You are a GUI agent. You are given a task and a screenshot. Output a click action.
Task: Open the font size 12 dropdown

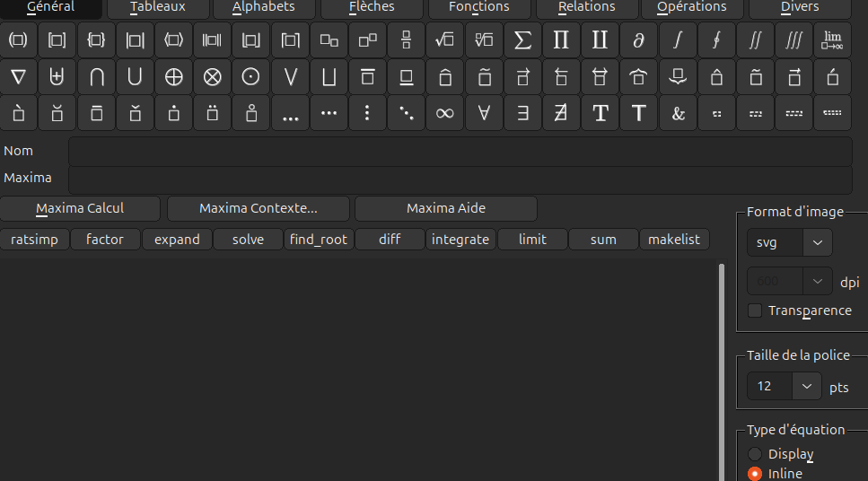pos(784,387)
